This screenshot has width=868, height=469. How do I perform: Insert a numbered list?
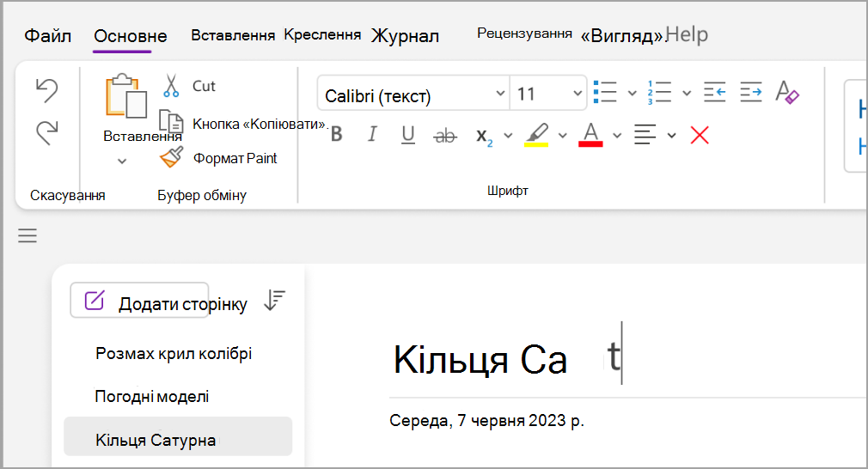(x=659, y=92)
